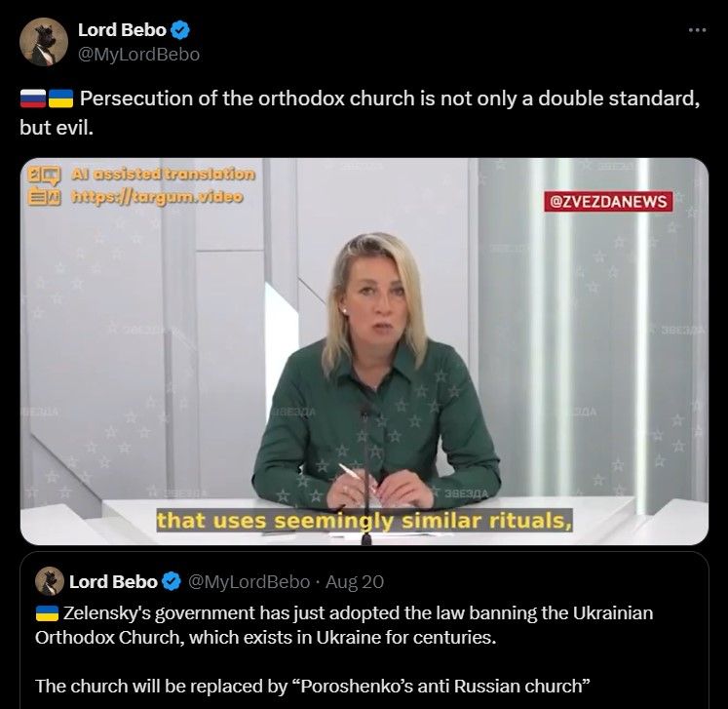Open the Lord Bebo display name on the main tweet
This screenshot has height=709, width=728.
point(121,30)
